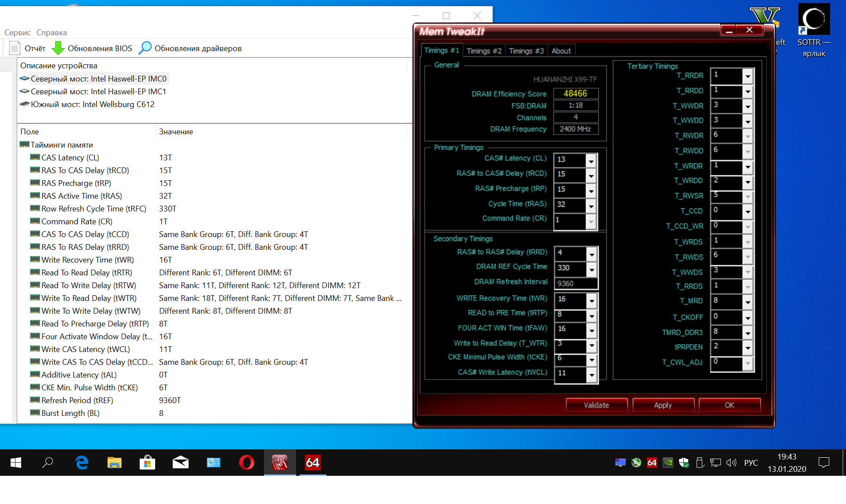Click the Apply button
Viewport: 846px width, 504px height.
[x=663, y=405]
